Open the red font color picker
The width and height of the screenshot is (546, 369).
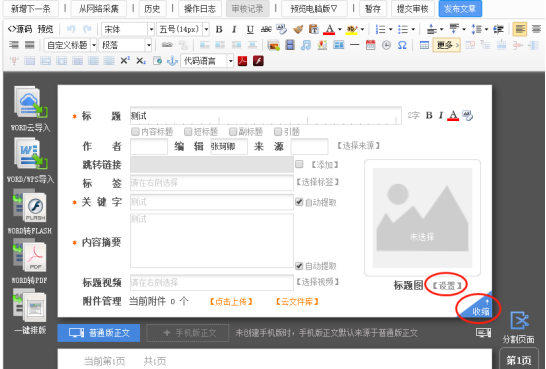coord(329,30)
